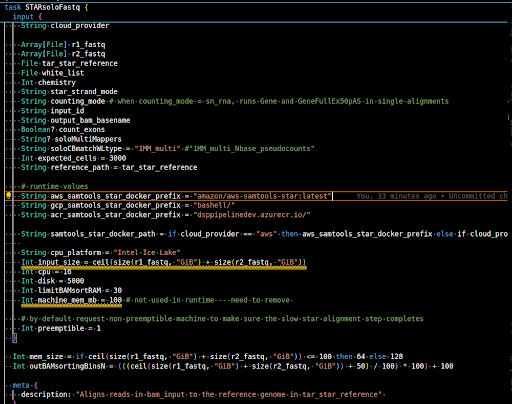Click the 'Int limitBAMsortRAM = 30' line
Image resolution: width=512 pixels, height=404 pixels.
[x=71, y=291]
